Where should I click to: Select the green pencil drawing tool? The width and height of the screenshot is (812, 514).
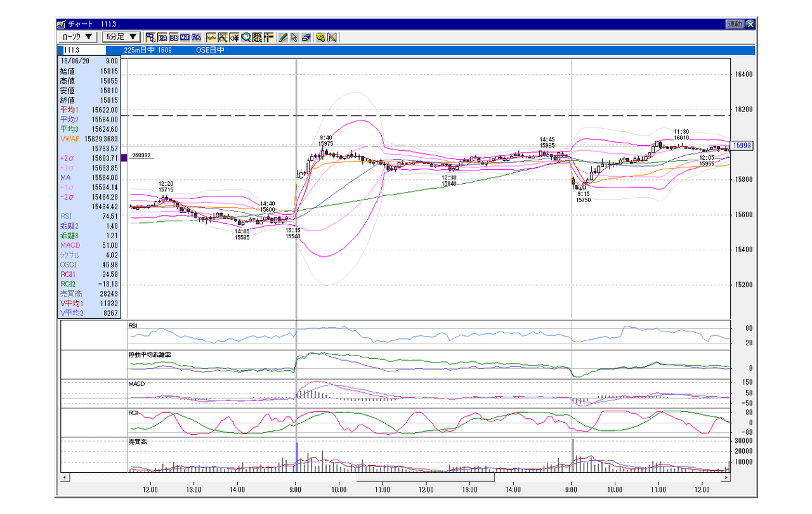click(x=283, y=37)
